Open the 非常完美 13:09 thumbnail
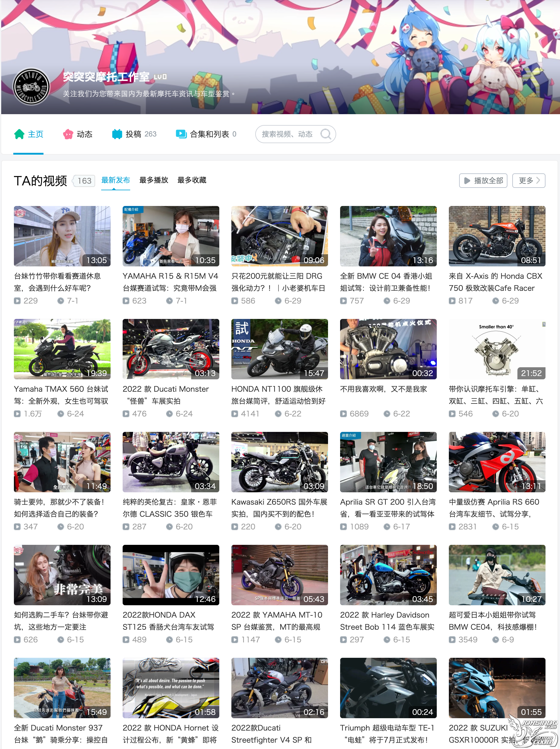560x749 pixels. pyautogui.click(x=62, y=575)
